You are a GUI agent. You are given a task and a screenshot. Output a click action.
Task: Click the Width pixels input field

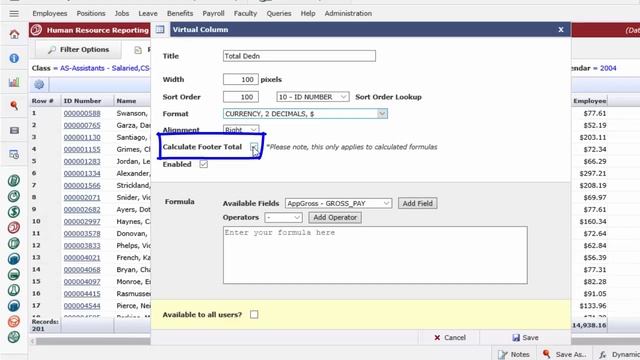[x=241, y=80]
